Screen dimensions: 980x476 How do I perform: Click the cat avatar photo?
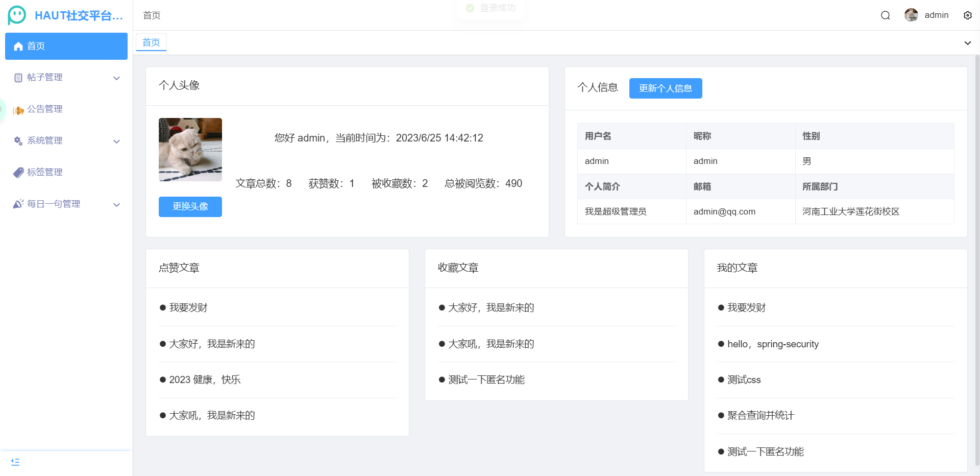pyautogui.click(x=190, y=150)
